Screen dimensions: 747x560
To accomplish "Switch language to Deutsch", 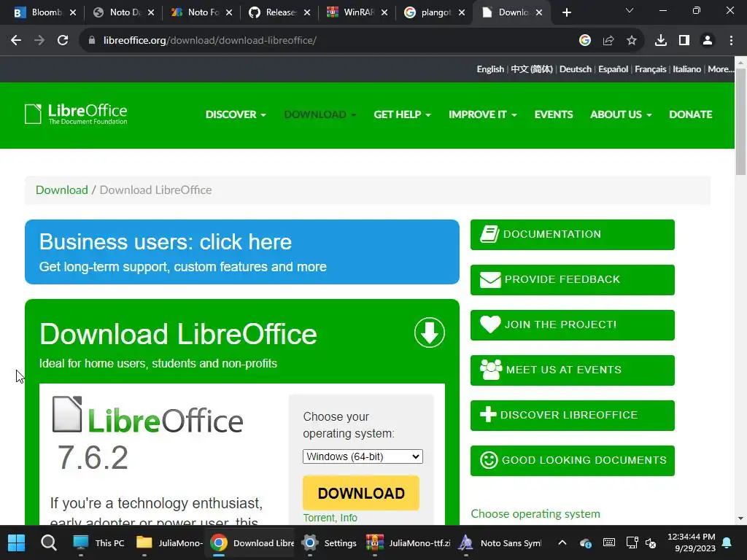I will click(x=576, y=69).
